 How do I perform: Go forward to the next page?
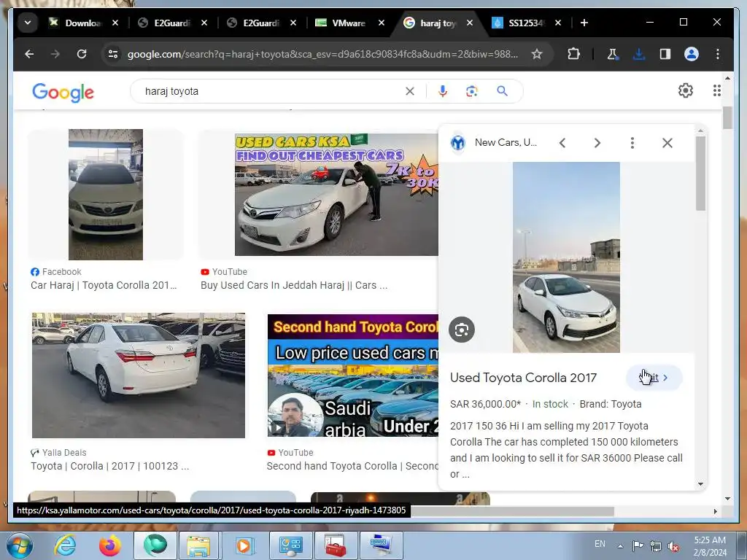click(55, 54)
